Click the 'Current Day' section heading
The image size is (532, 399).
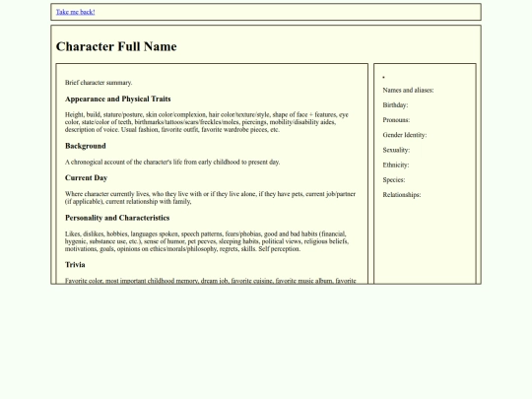86,177
